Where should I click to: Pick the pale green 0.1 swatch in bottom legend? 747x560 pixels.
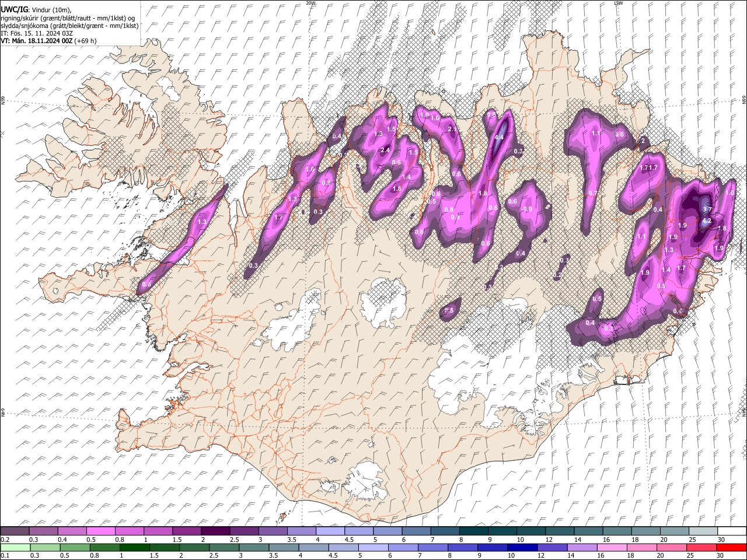tap(16, 548)
